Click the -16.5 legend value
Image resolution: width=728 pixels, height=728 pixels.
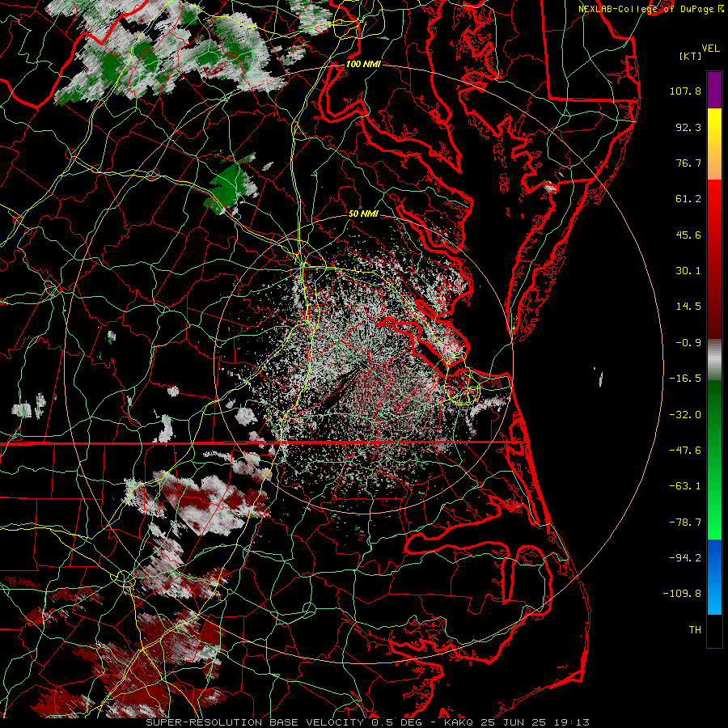point(685,379)
